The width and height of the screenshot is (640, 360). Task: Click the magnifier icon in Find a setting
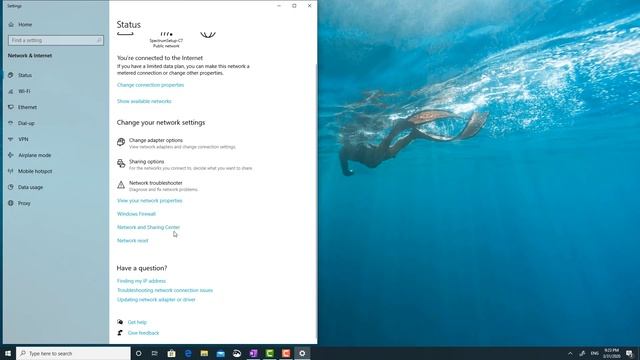coord(99,40)
